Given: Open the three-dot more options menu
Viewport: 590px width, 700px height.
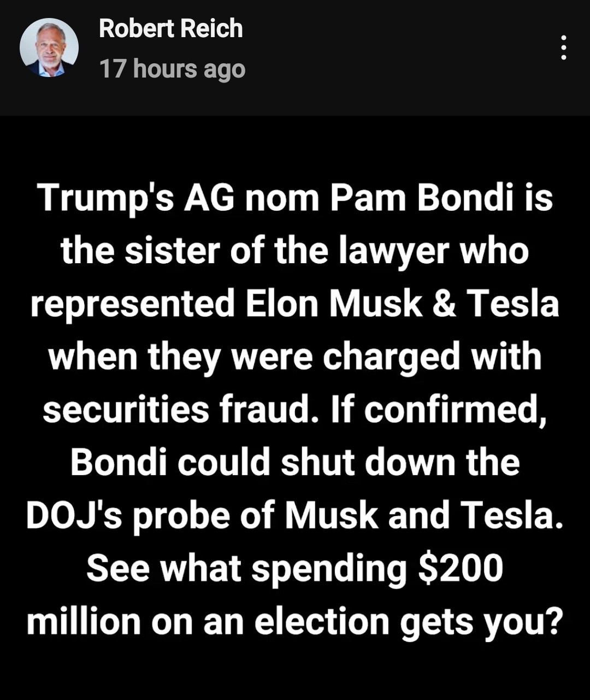Looking at the screenshot, I should (x=563, y=48).
